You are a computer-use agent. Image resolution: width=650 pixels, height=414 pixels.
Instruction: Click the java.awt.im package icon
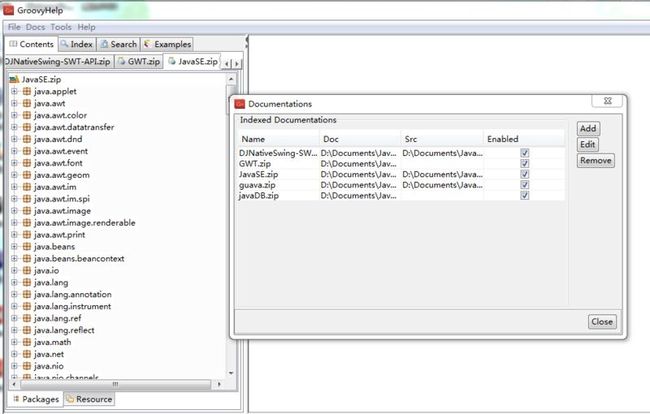point(27,187)
